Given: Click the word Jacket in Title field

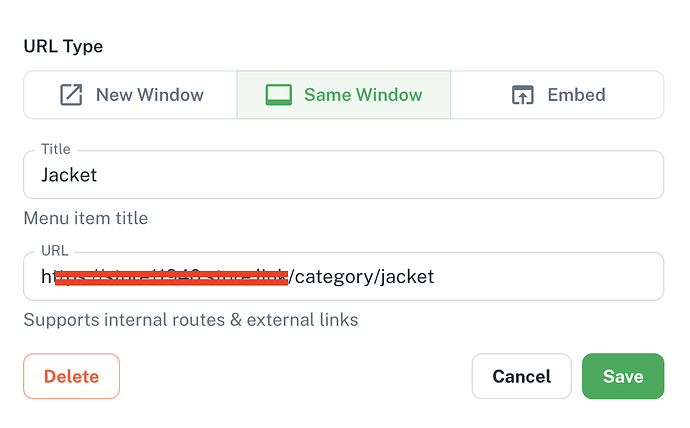Looking at the screenshot, I should point(69,175).
